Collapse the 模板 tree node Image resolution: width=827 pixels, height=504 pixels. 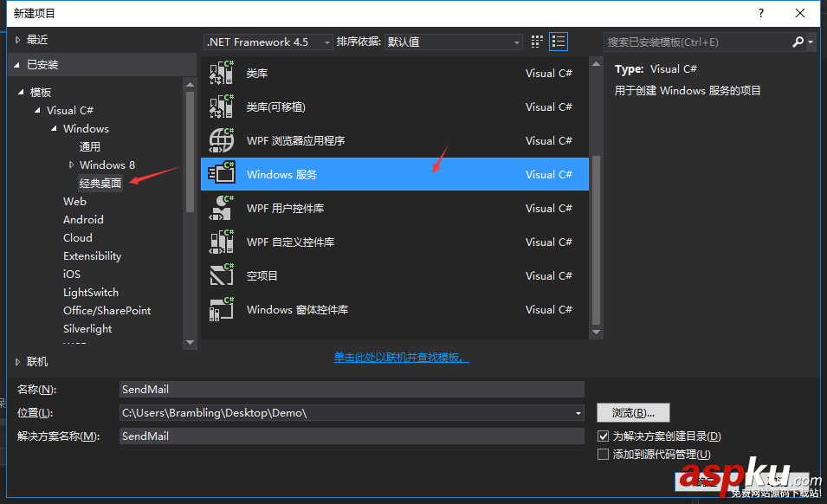[21, 93]
